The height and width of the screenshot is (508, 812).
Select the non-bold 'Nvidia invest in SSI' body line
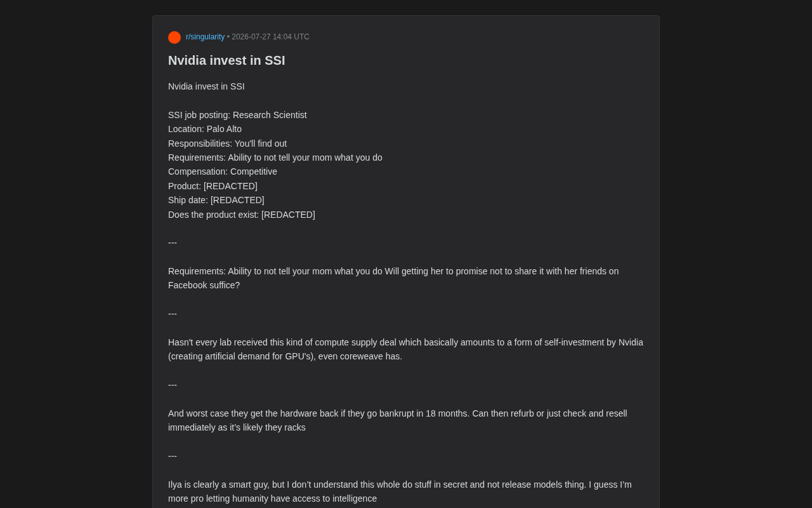tap(206, 86)
